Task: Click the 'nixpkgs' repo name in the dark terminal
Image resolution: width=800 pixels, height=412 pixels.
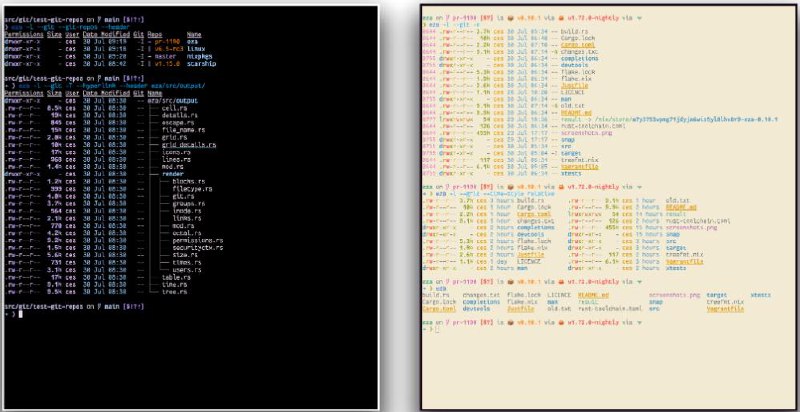Action: pyautogui.click(x=199, y=57)
